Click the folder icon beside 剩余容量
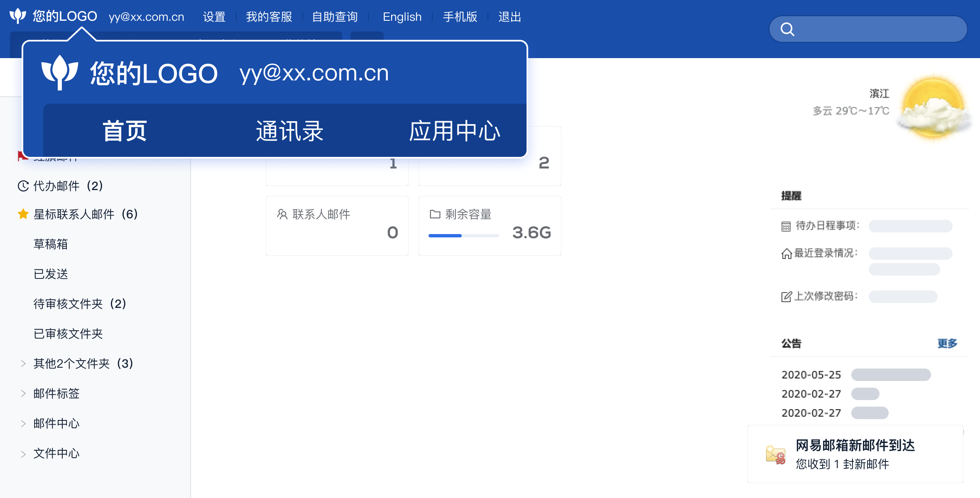This screenshot has width=980, height=498. click(434, 214)
